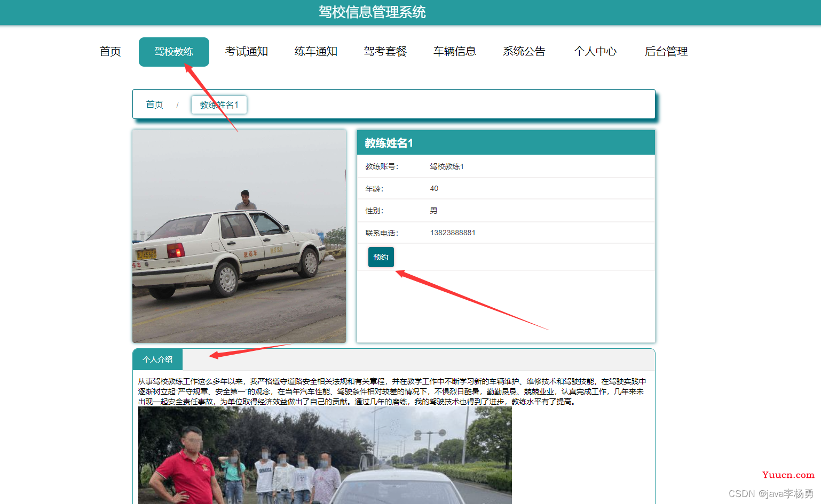The width and height of the screenshot is (821, 504).
Task: Go to 考试通知 page
Action: point(246,51)
